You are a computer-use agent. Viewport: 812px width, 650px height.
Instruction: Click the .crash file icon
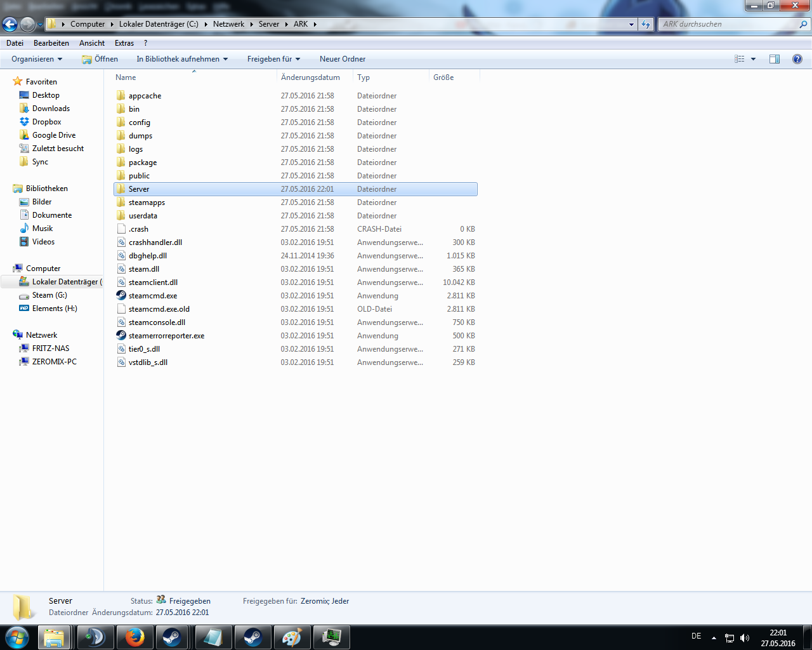121,229
